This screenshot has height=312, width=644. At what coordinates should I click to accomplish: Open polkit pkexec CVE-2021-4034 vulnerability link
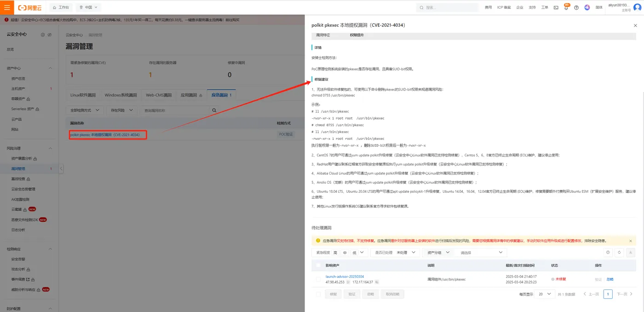tap(104, 135)
